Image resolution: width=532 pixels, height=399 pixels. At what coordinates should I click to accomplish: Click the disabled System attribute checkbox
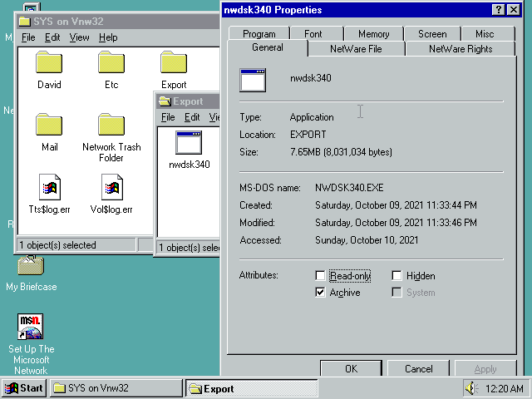(397, 292)
